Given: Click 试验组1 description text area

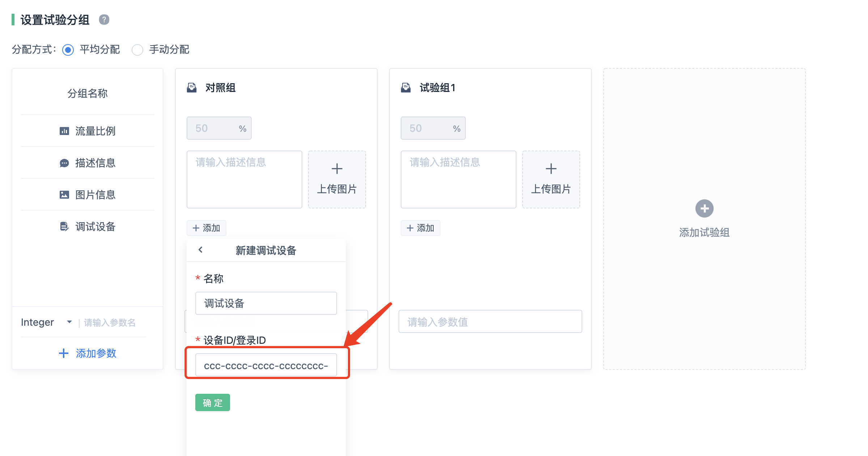Looking at the screenshot, I should coord(458,180).
